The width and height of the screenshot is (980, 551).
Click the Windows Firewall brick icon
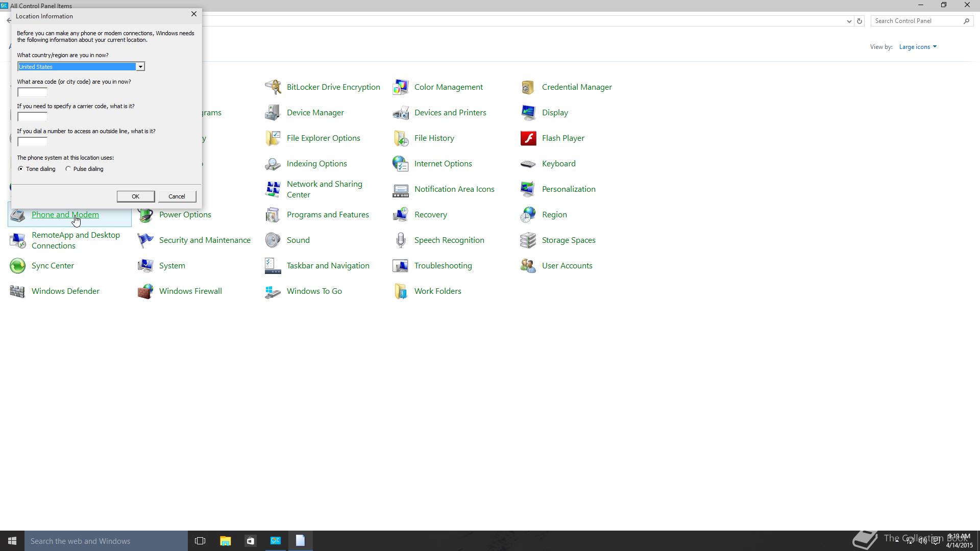pos(145,291)
